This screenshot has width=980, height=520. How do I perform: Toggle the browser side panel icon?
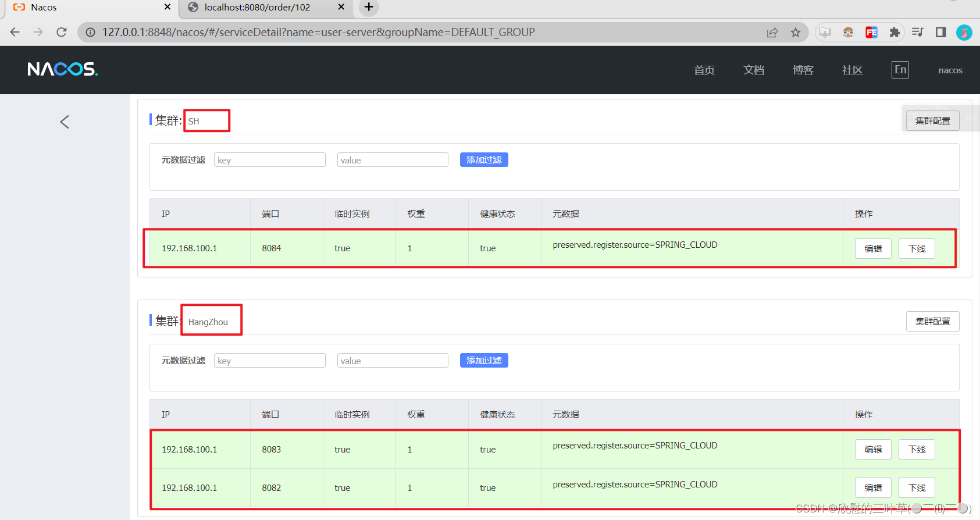tap(941, 33)
